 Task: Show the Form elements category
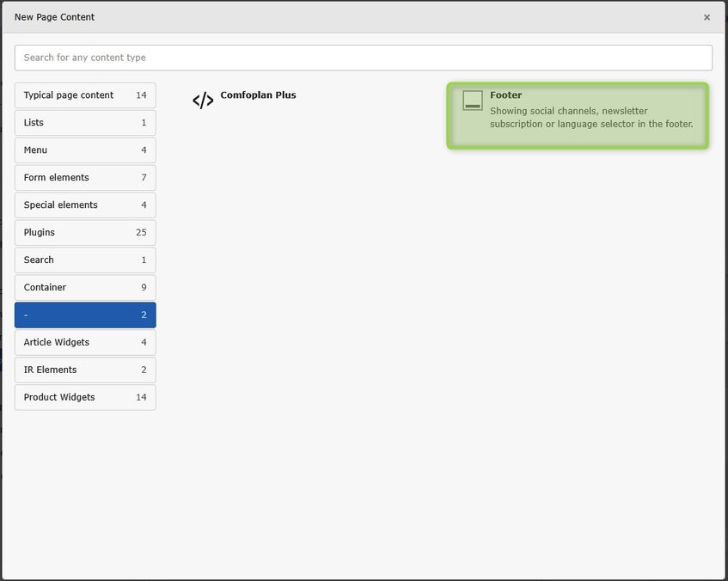85,178
